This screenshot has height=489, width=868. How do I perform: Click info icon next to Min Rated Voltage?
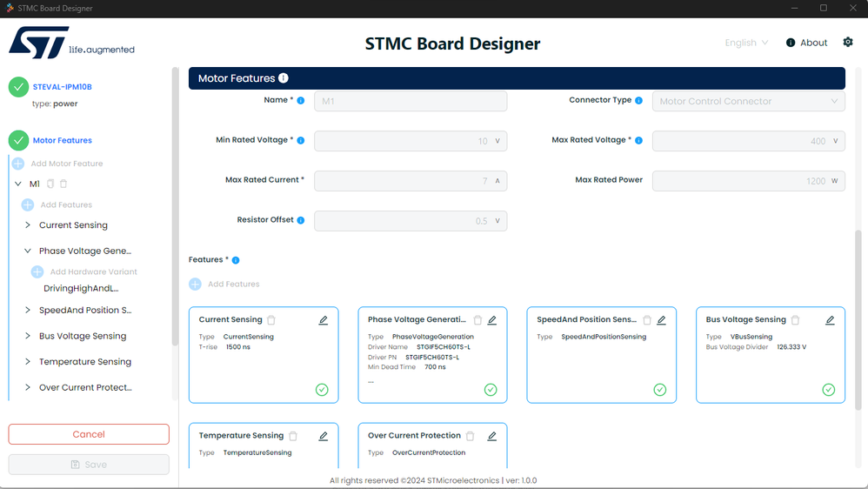coord(301,140)
